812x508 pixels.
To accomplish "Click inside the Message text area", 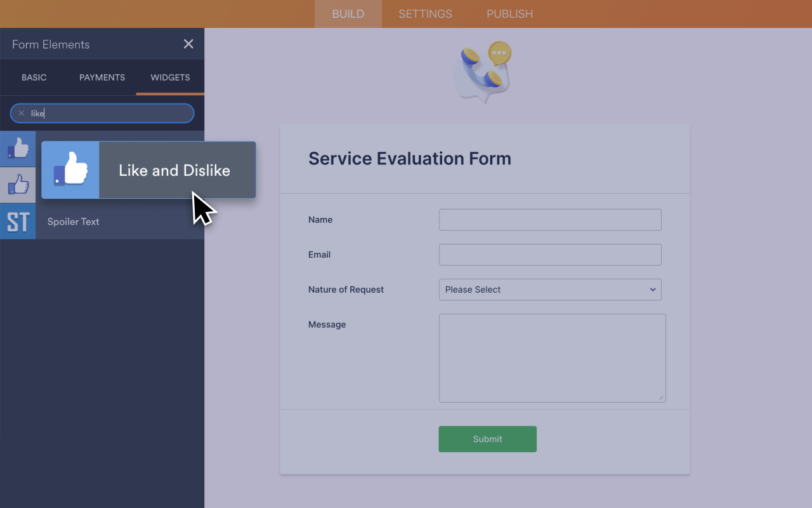I will [552, 358].
